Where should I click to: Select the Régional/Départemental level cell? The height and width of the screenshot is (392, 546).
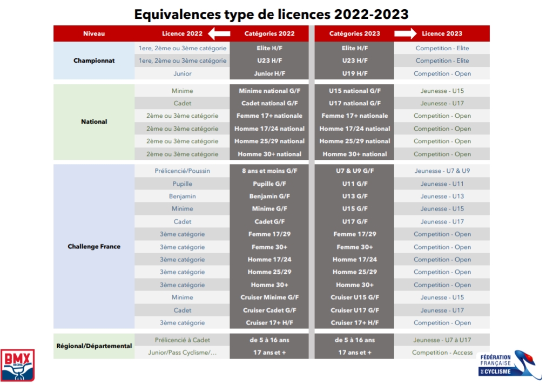tap(94, 346)
